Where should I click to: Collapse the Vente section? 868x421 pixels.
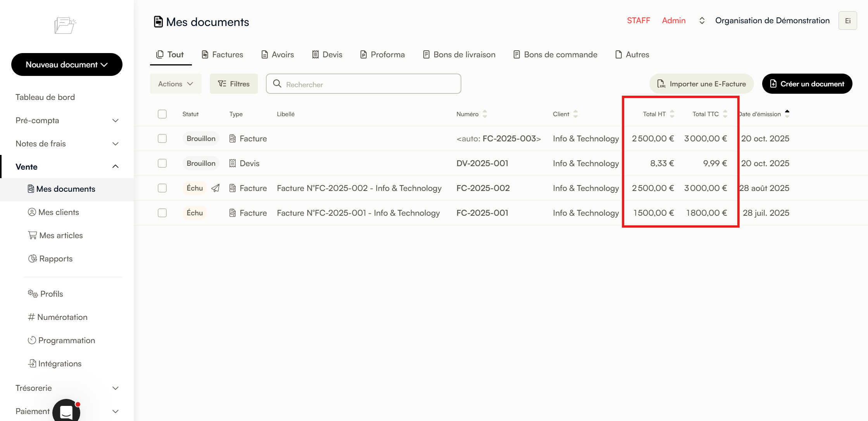[x=67, y=167]
